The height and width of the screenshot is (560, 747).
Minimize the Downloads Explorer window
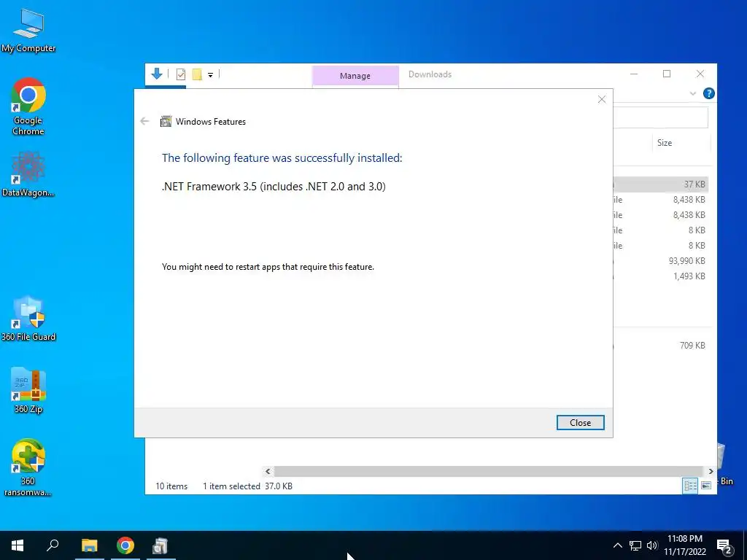click(634, 74)
